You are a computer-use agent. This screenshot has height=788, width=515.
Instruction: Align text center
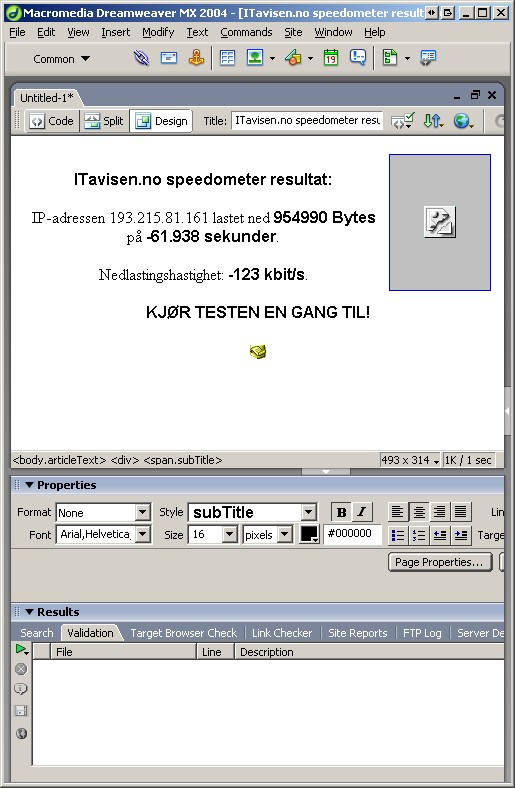tap(419, 512)
